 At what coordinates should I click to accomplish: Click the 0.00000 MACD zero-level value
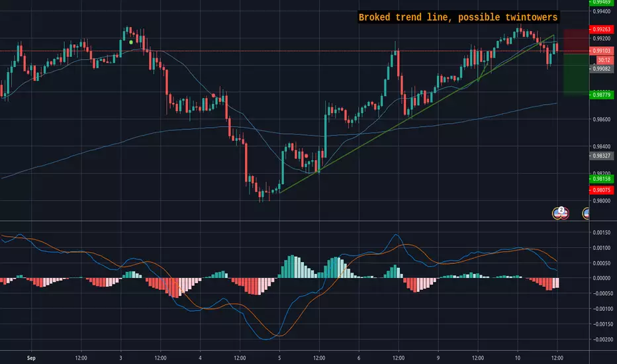[x=602, y=278]
